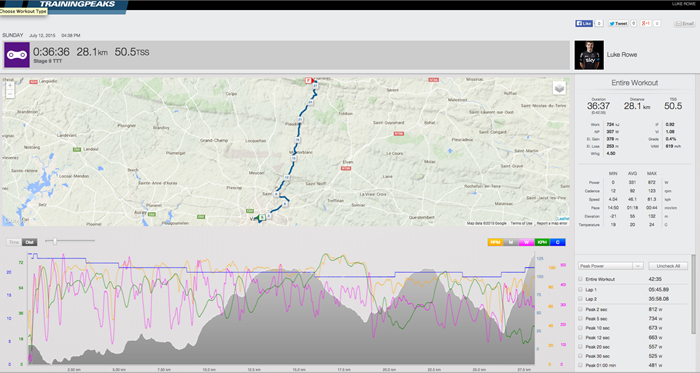The image size is (700, 373).
Task: Click the purple bike workout type icon
Action: tap(17, 55)
